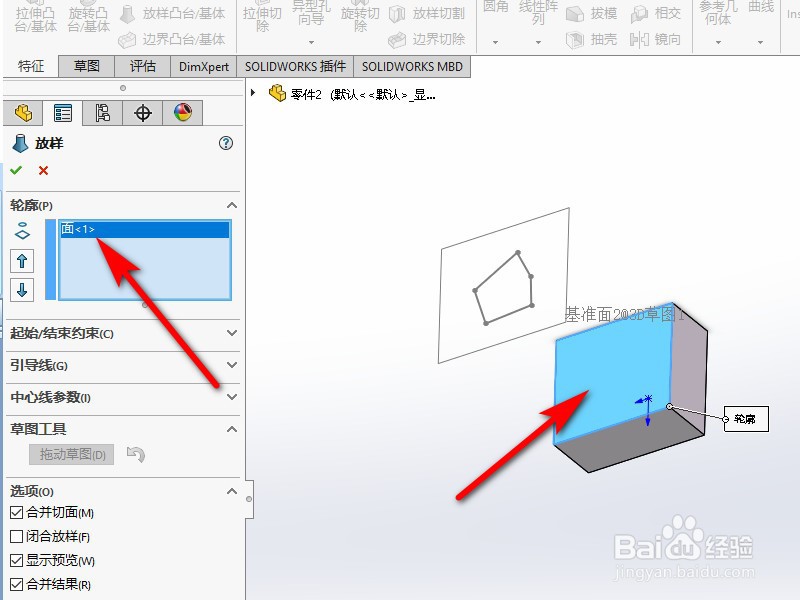This screenshot has width=800, height=600.
Task: Open the 异型孔向导 dropdown arrow
Action: click(x=311, y=42)
